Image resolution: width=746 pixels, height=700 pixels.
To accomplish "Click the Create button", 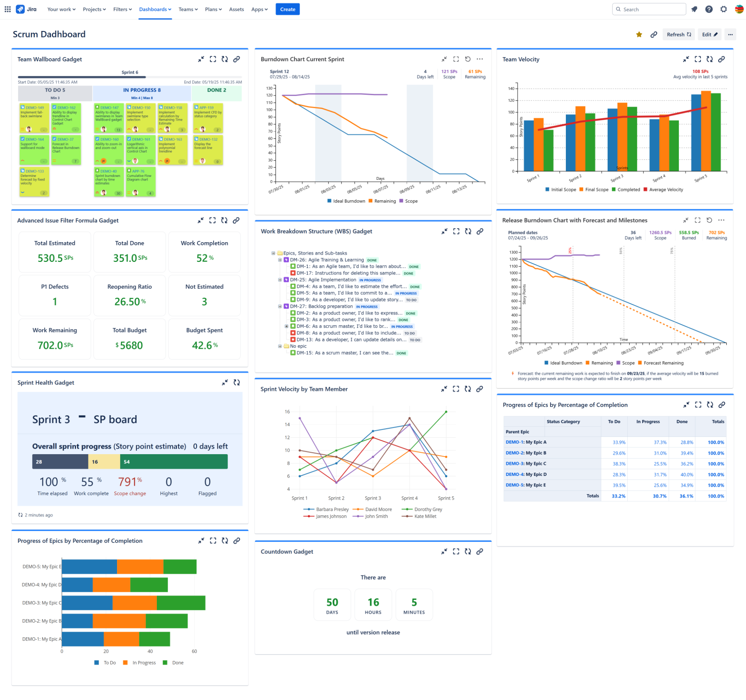I will coord(287,9).
